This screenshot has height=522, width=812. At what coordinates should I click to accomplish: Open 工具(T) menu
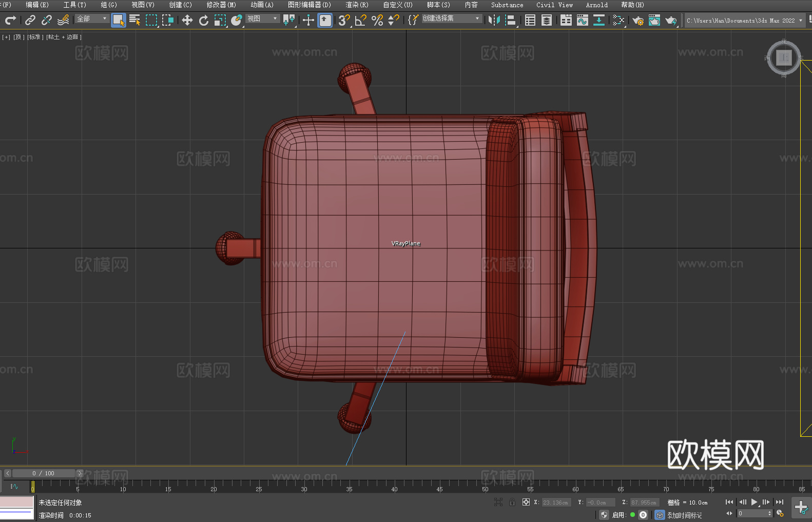point(74,5)
